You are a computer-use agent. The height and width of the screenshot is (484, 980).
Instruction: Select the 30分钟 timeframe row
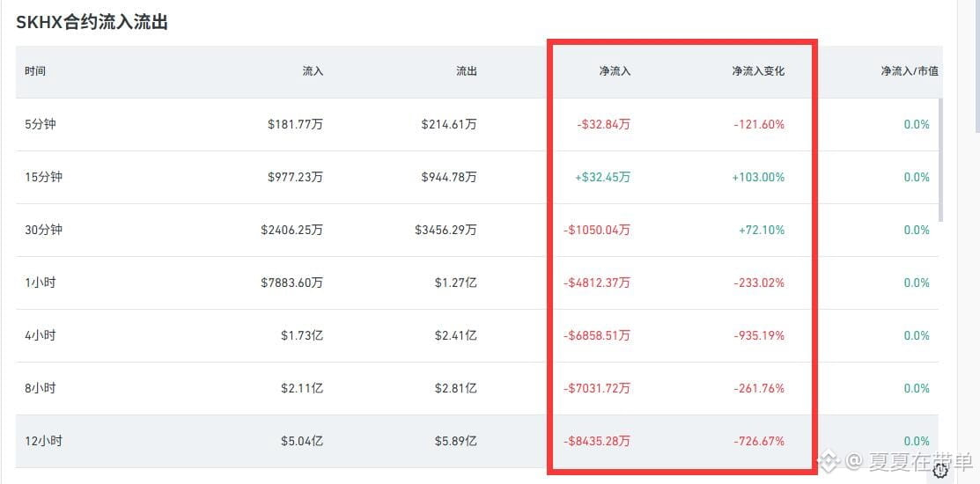click(477, 230)
